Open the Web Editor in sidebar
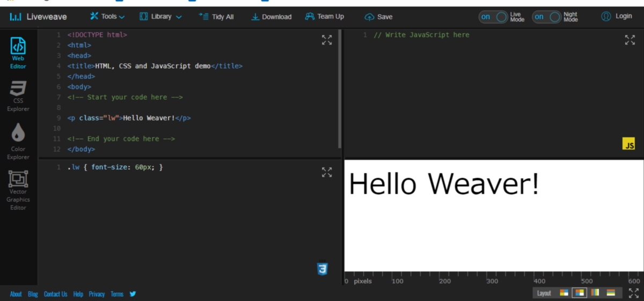644x301 pixels. tap(18, 54)
